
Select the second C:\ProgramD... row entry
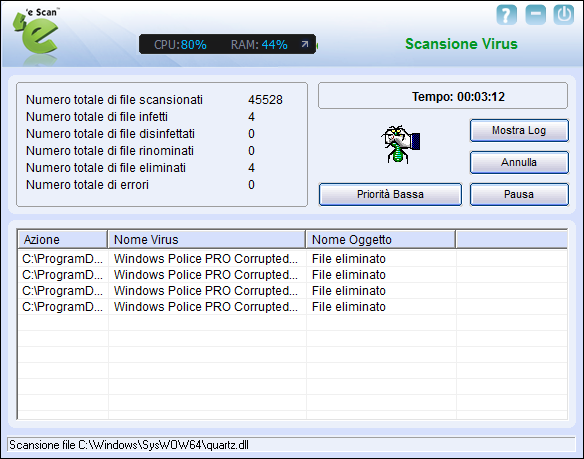pyautogui.click(x=63, y=275)
